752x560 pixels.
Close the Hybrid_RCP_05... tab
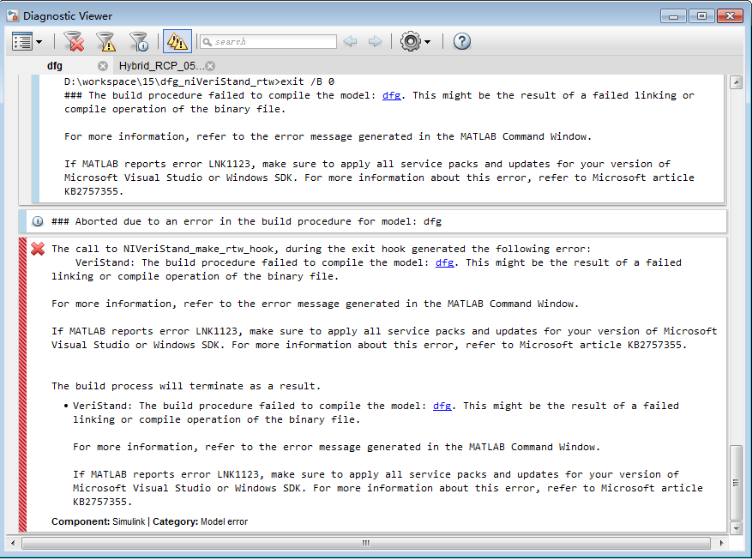pos(211,66)
